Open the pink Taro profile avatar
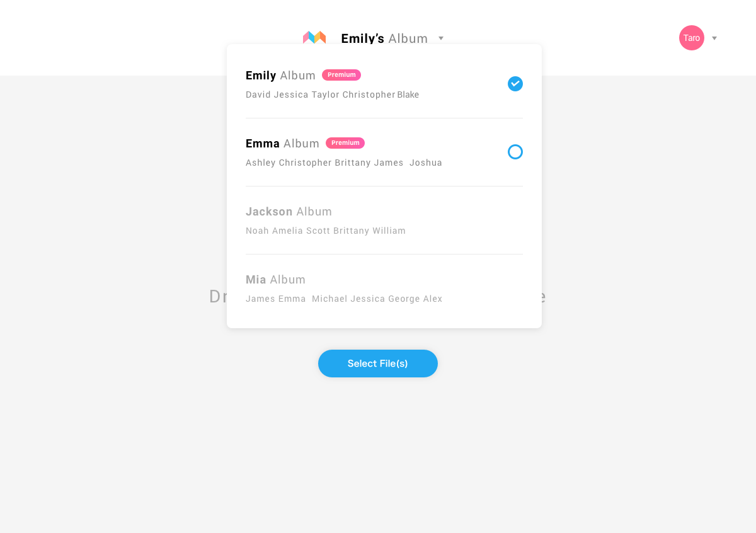This screenshot has height=533, width=756. 691,38
